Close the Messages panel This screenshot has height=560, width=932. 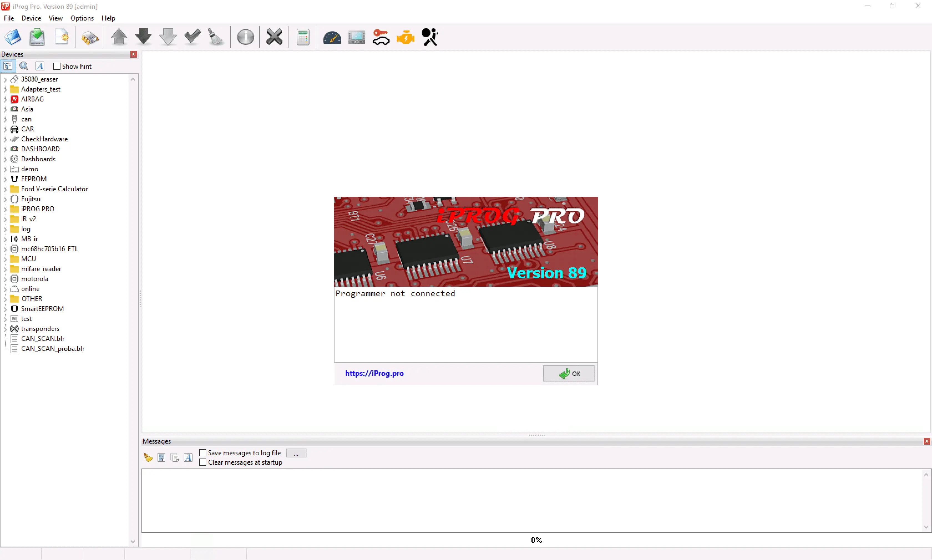[927, 442]
